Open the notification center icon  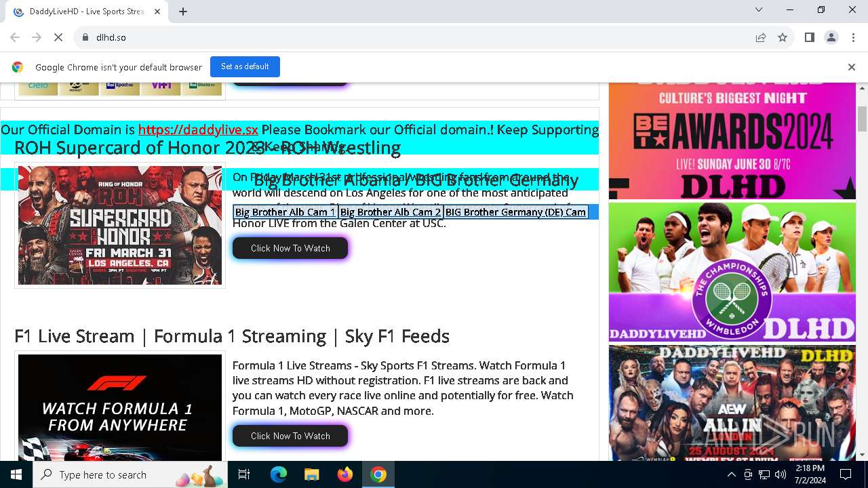pos(846,474)
